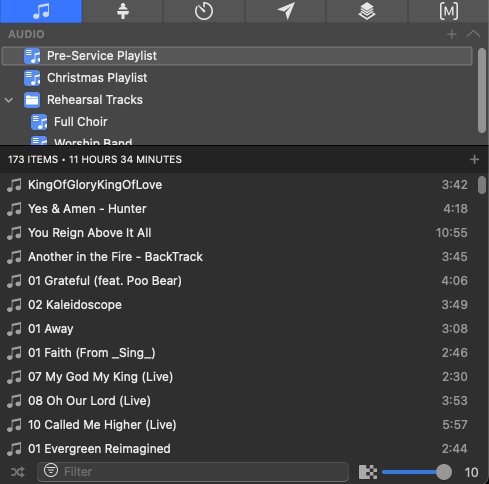Collapse the Rehearsal Tracks folder chevron

9,100
